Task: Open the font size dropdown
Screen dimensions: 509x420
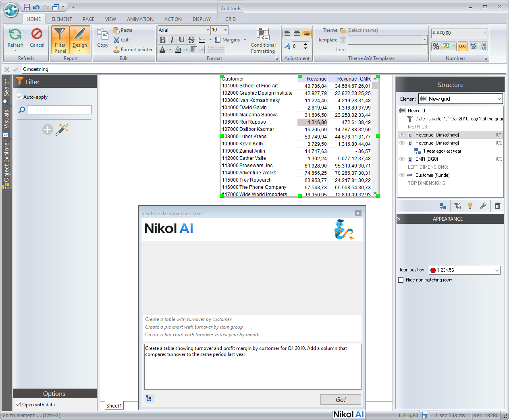Action: pos(225,30)
